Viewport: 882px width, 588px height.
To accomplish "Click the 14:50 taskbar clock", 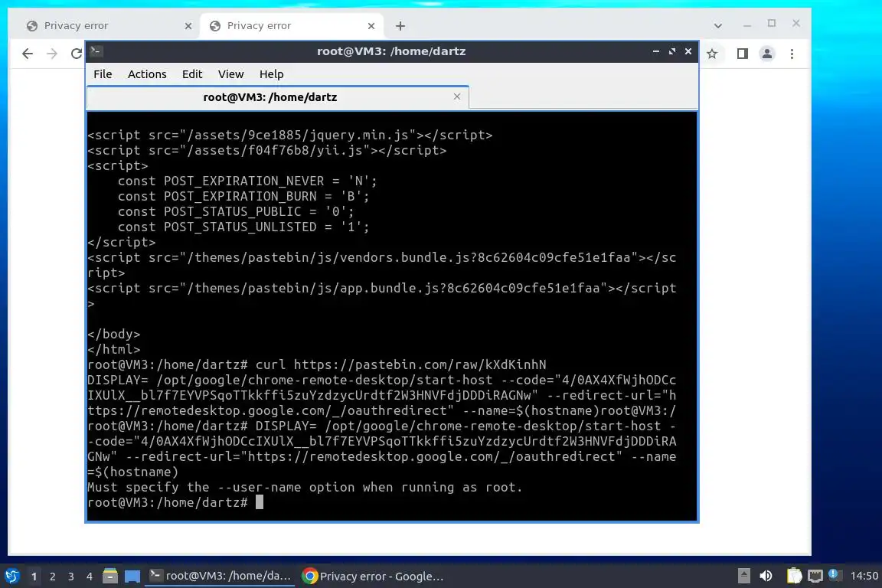I will click(864, 576).
